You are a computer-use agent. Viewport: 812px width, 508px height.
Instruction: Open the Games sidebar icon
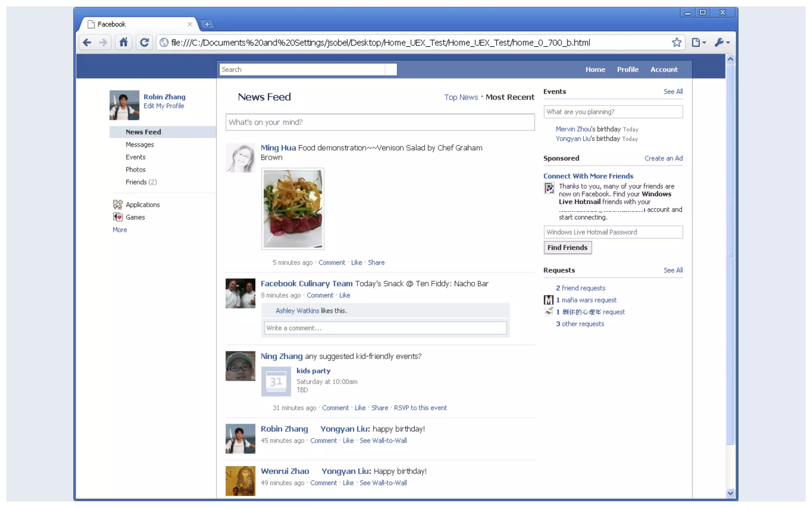pos(117,217)
